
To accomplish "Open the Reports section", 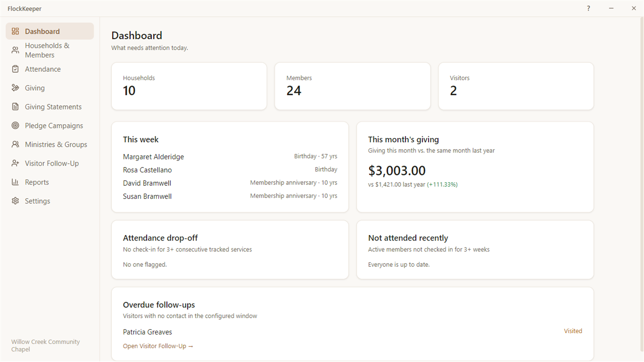I will pos(50,182).
